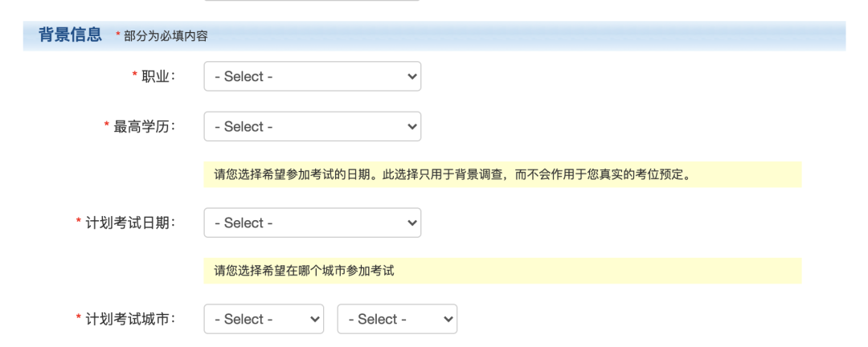
Task: Open the second 计划考试城市 dropdown
Action: coord(397,320)
